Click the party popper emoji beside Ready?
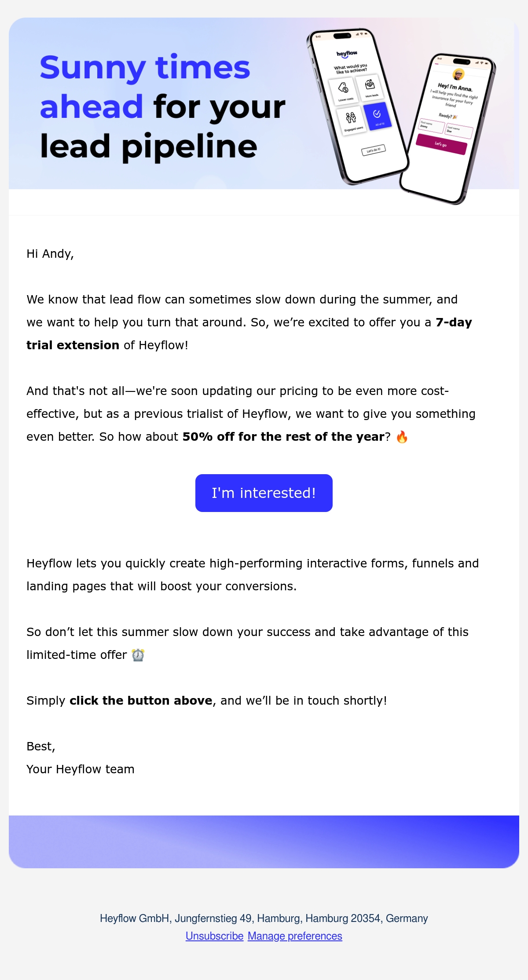 click(x=455, y=117)
